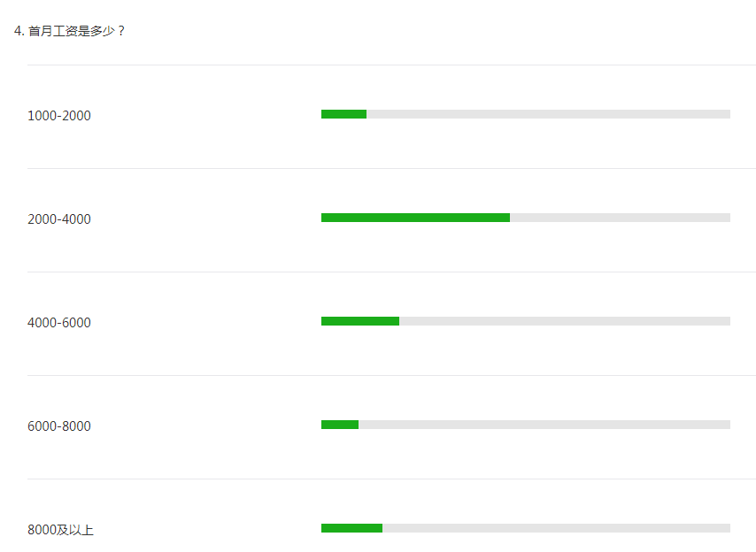Click the green bar for 1000-2000
Screen dimensions: 756x552
tap(343, 114)
